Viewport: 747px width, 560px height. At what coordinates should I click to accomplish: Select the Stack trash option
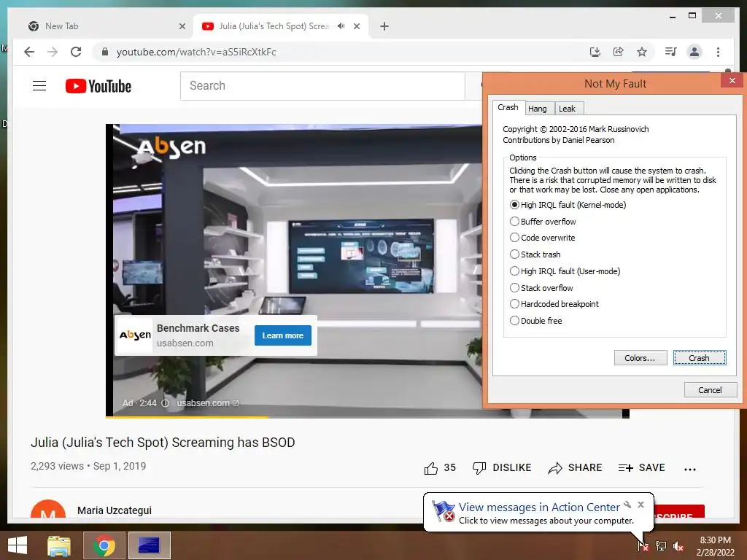(535, 254)
